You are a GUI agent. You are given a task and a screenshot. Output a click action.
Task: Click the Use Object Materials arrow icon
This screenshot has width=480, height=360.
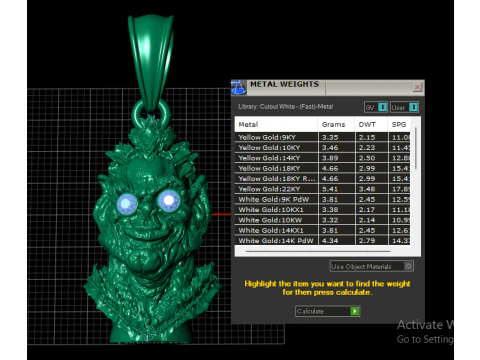(x=408, y=266)
